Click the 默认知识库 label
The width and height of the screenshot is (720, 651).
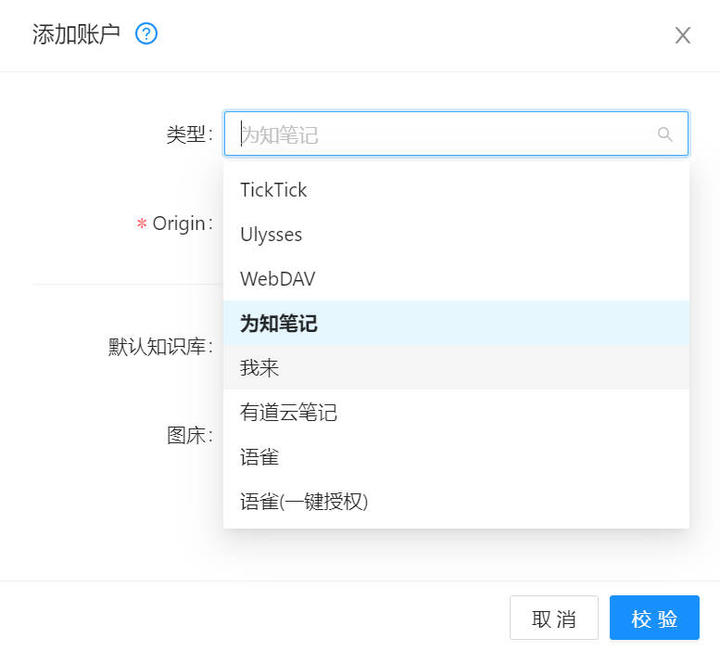tap(157, 346)
